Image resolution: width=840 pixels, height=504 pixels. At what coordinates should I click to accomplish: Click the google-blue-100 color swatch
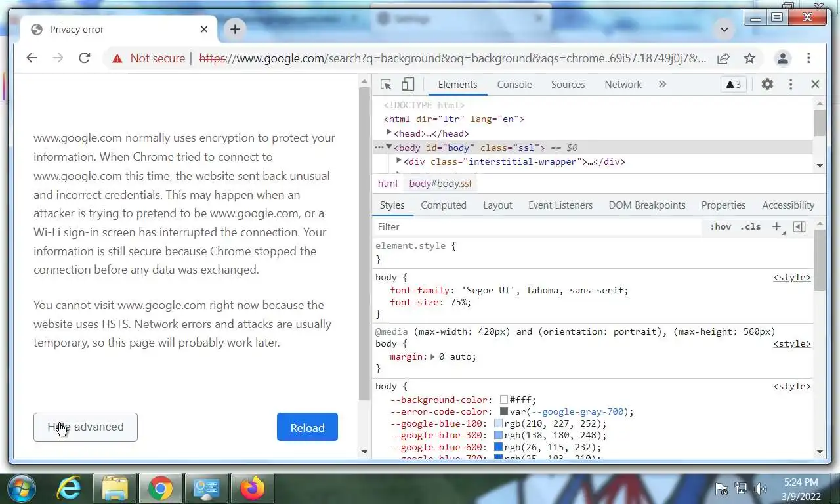pyautogui.click(x=499, y=423)
